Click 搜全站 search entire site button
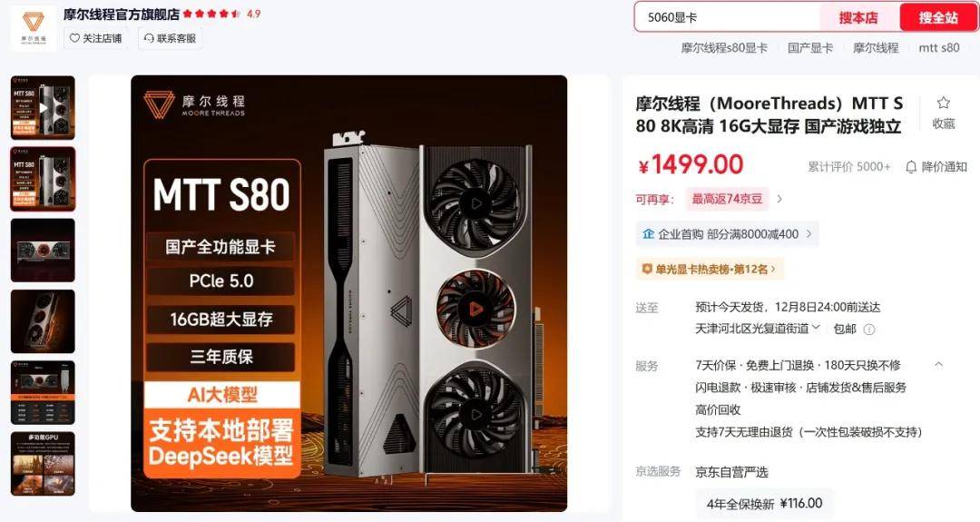The width and height of the screenshot is (980, 522). coord(938,17)
